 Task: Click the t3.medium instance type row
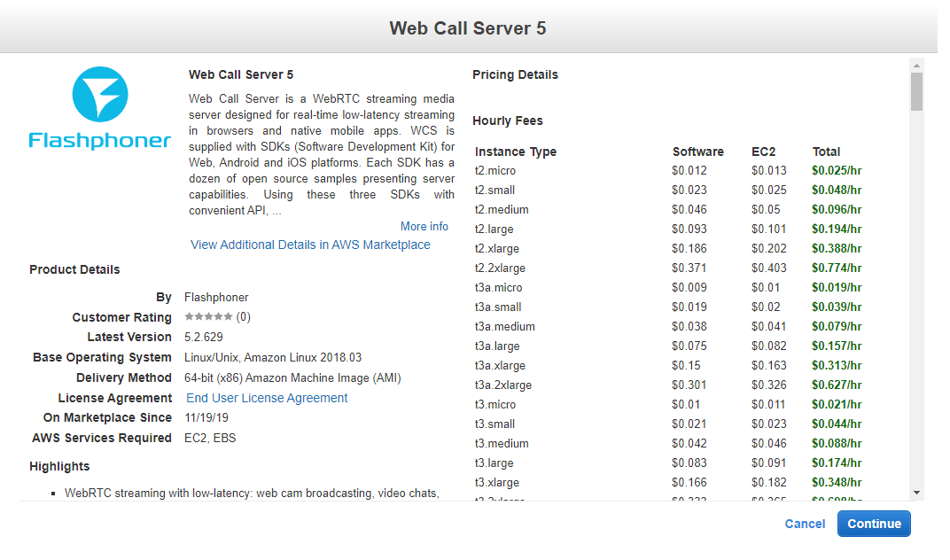tap(502, 444)
